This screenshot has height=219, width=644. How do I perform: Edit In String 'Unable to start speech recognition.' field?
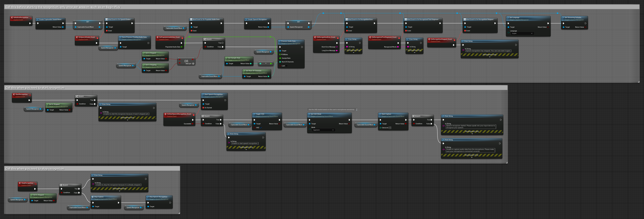point(245,143)
